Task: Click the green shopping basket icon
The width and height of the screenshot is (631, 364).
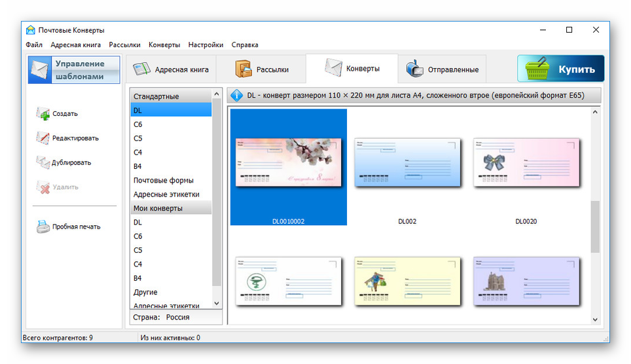Action: tap(537, 69)
